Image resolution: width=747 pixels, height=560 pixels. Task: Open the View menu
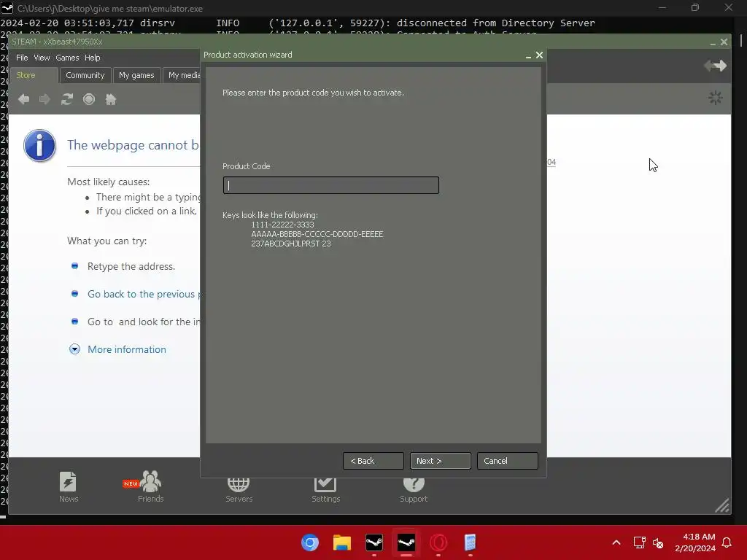coord(42,58)
